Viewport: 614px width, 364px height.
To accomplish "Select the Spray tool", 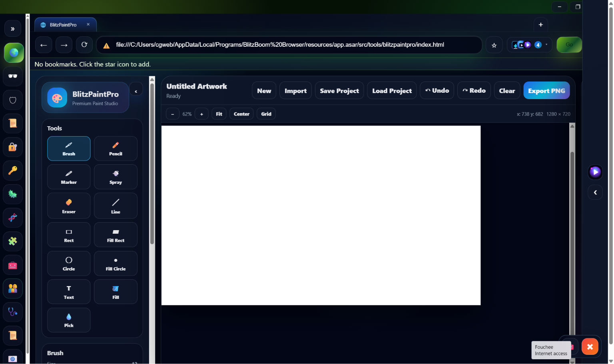I will [116, 177].
